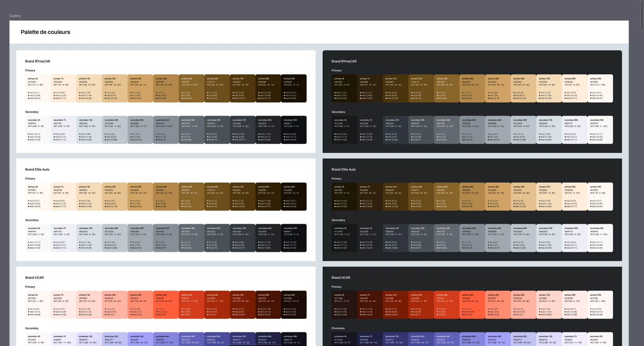Click primary-300 swatch in dark Brand UCAR panel
This screenshot has height=346, width=644.
click(x=447, y=305)
